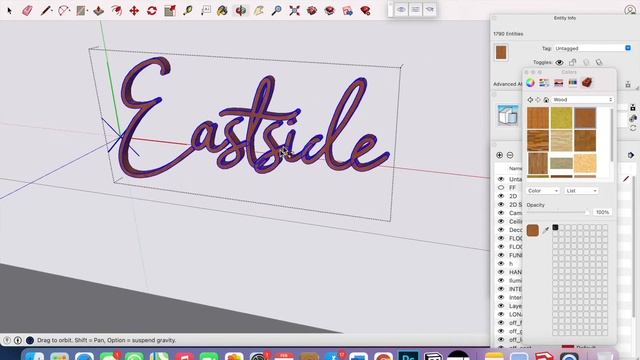This screenshot has width=640, height=360.
Task: Open the Extension Warehouse icon
Action: [330, 11]
